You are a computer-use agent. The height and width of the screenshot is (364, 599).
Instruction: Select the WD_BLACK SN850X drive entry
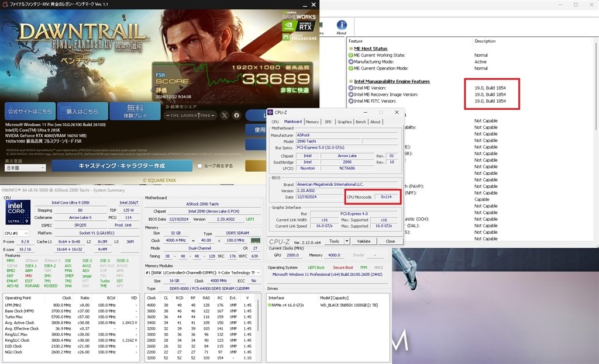point(348,304)
